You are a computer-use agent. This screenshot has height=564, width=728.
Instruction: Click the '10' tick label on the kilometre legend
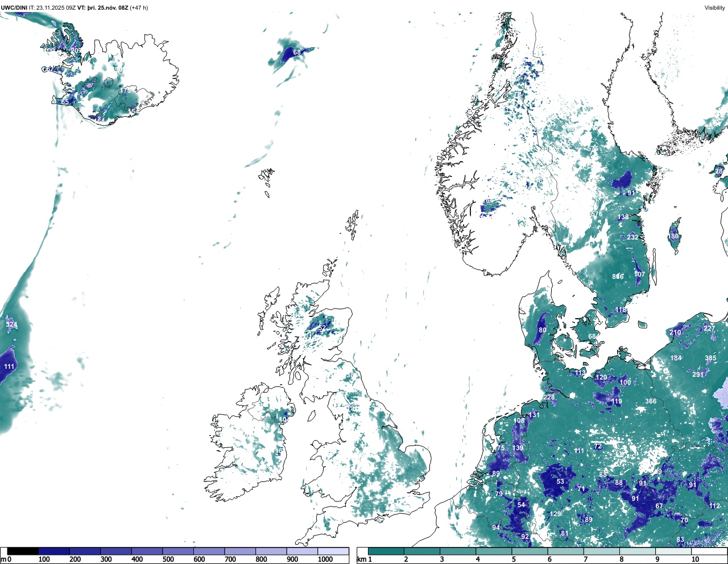(695, 559)
